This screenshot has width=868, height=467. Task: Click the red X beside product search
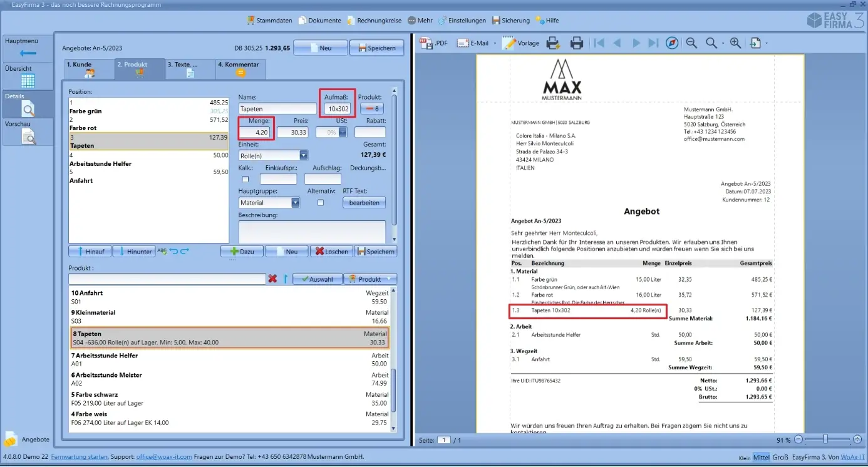click(x=272, y=279)
